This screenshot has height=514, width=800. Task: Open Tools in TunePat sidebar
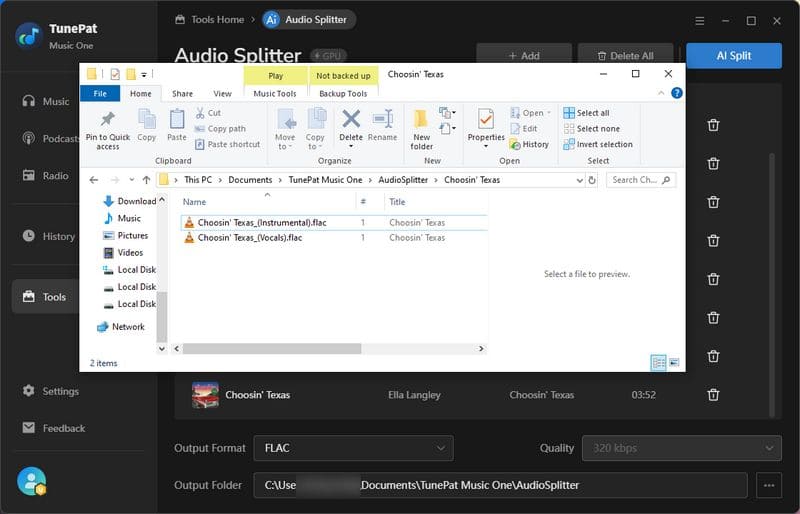pyautogui.click(x=45, y=297)
